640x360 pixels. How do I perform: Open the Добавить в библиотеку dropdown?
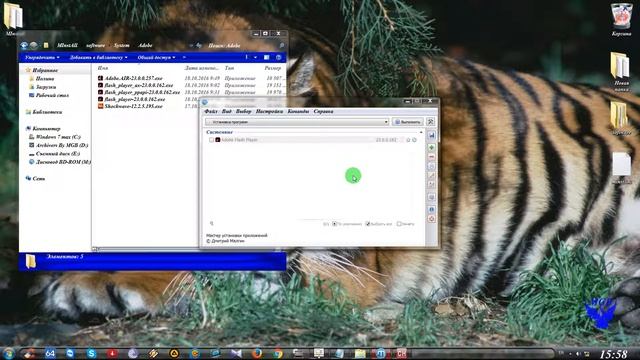click(x=98, y=58)
